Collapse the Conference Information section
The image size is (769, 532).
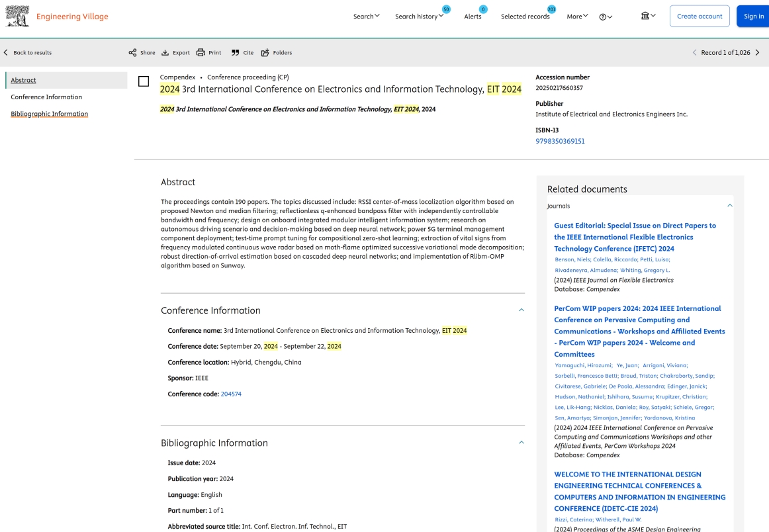tap(521, 310)
